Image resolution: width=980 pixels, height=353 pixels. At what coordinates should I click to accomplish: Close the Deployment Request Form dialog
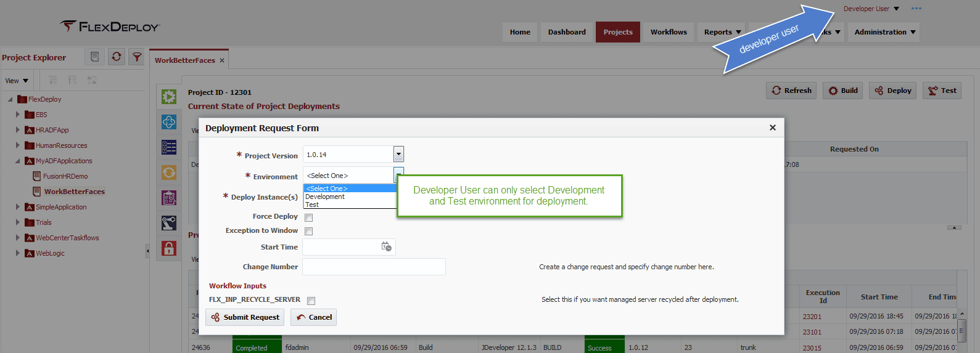pyautogui.click(x=772, y=128)
